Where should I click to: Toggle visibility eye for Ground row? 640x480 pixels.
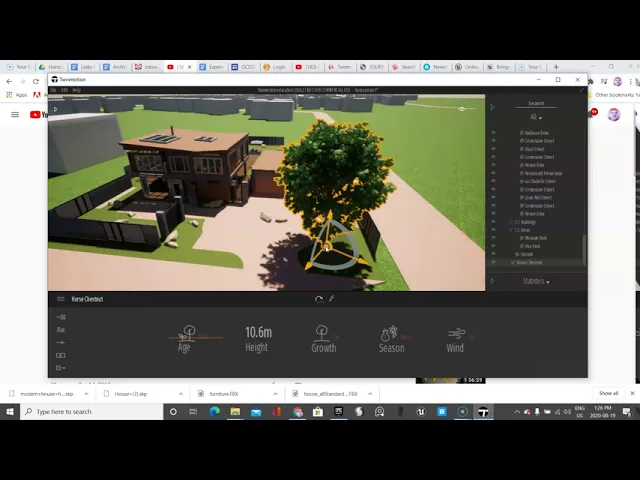493,254
